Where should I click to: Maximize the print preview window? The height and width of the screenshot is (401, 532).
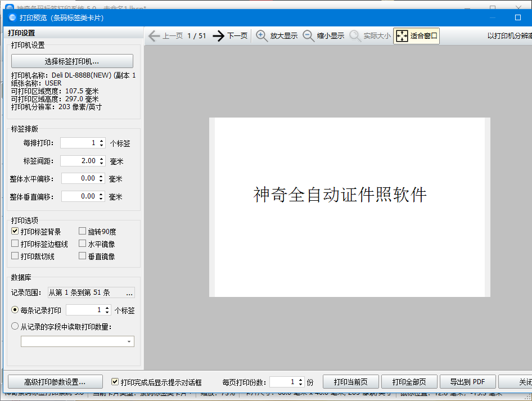tap(518, 17)
